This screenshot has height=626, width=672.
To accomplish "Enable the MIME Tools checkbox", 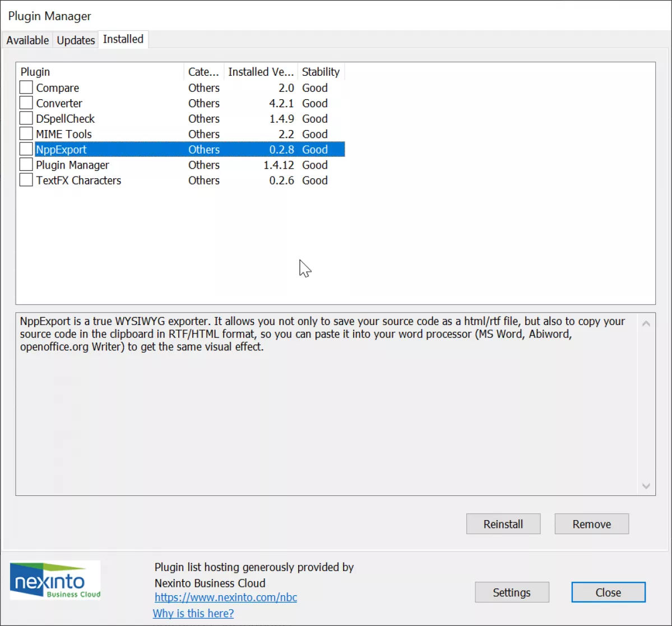I will (26, 134).
